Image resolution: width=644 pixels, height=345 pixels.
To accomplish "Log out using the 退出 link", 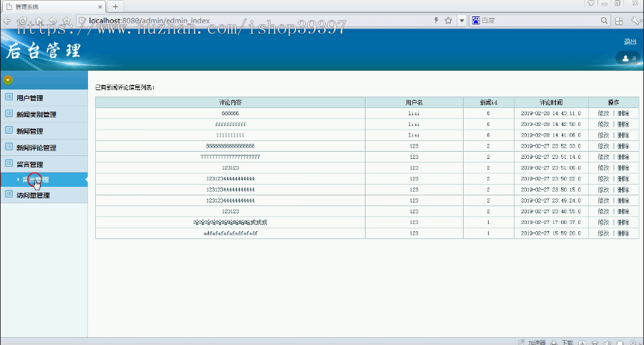I will [x=630, y=42].
